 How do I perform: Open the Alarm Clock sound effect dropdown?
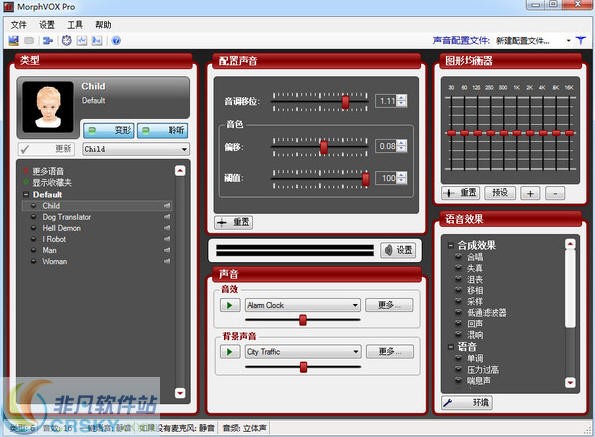click(302, 305)
